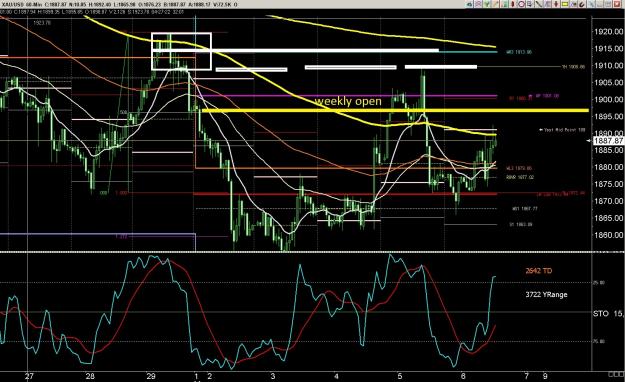Click the STO indicator label
625x382 pixels.
[x=601, y=313]
